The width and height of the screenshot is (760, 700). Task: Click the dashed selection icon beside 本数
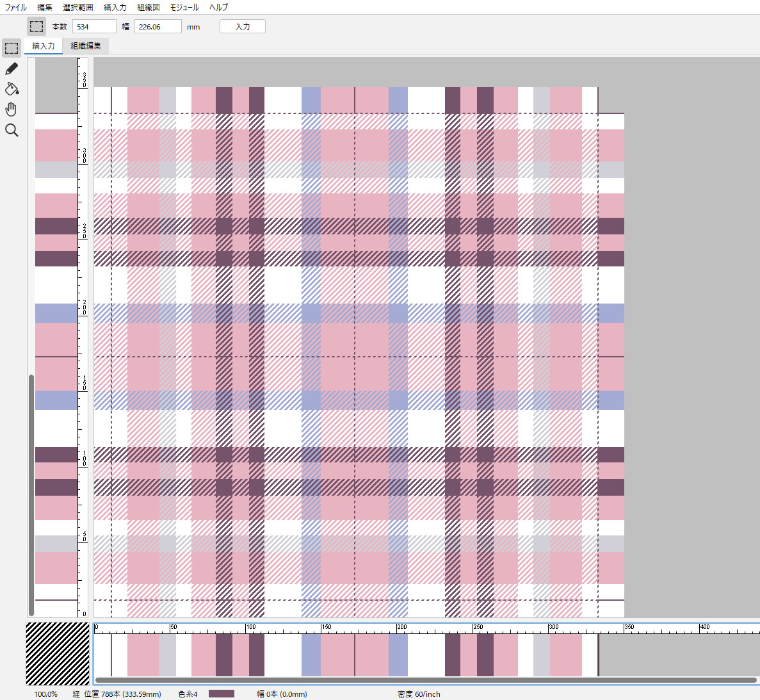(36, 27)
